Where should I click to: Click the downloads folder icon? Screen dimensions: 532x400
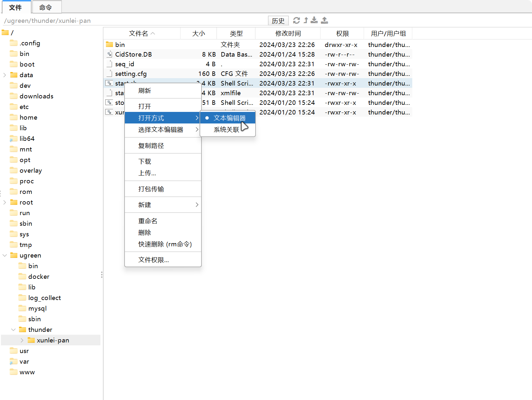14,96
